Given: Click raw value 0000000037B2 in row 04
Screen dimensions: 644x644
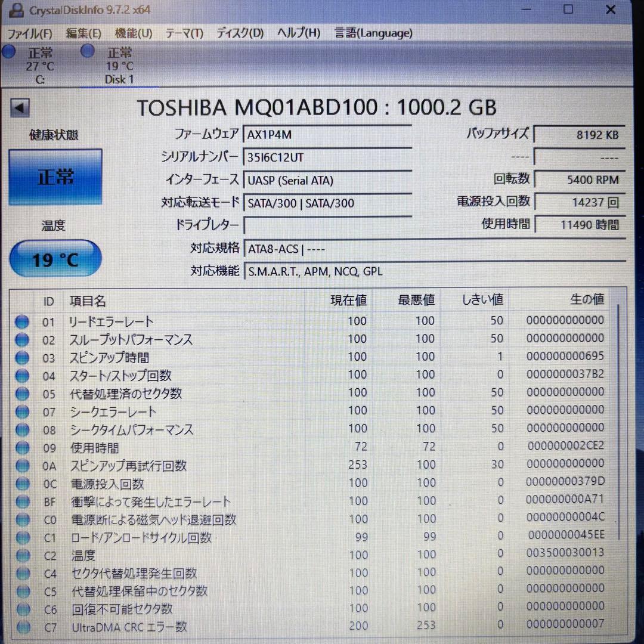Looking at the screenshot, I should 565,374.
